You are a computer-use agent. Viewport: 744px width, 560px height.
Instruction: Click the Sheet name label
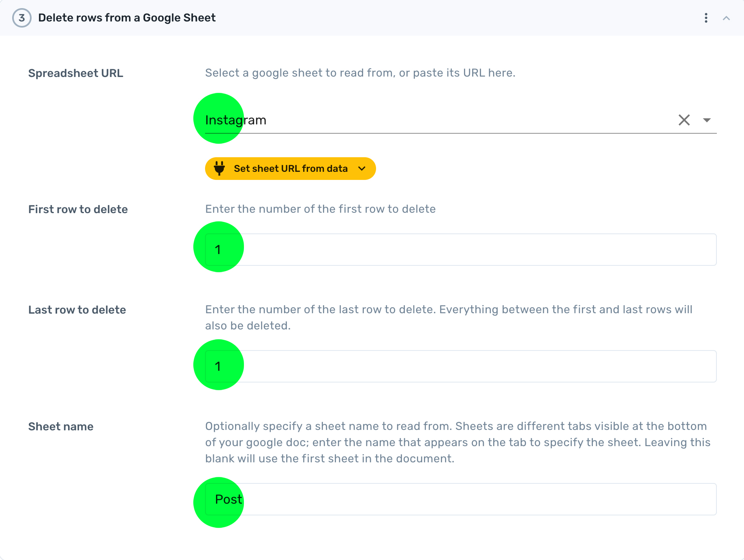(x=61, y=427)
